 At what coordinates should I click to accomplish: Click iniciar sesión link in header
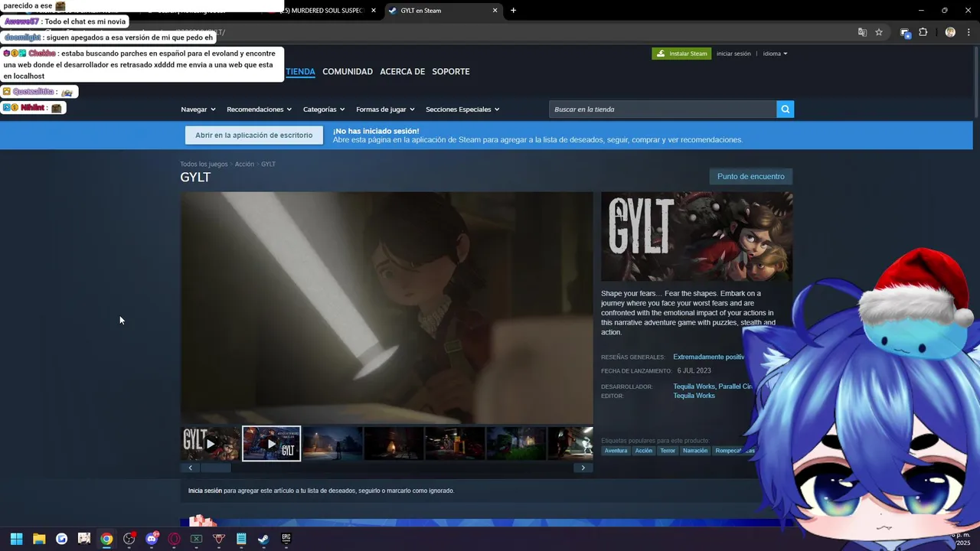[x=733, y=54]
